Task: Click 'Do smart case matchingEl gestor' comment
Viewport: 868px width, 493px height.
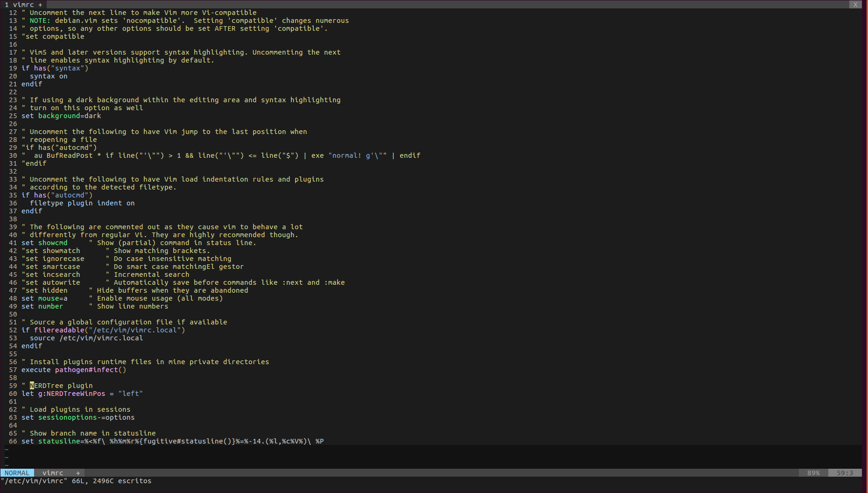Action: click(179, 267)
